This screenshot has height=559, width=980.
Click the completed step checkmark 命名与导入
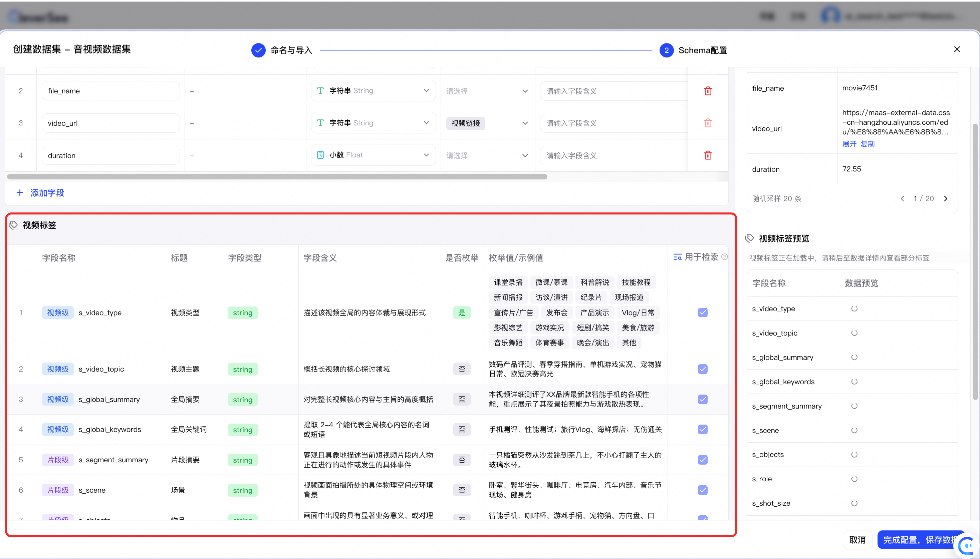[258, 50]
